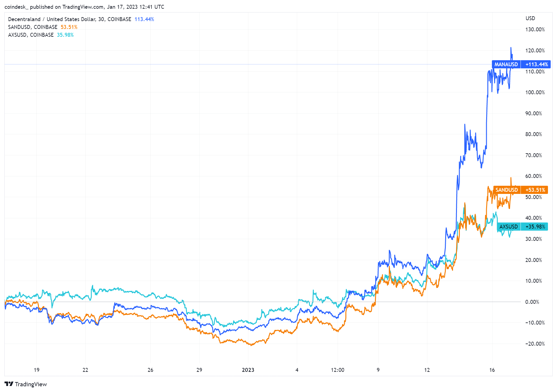Click the USD axis currency label

pos(530,18)
